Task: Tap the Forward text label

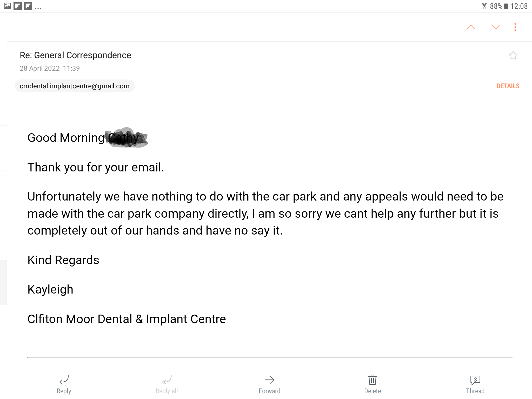Action: (x=269, y=391)
